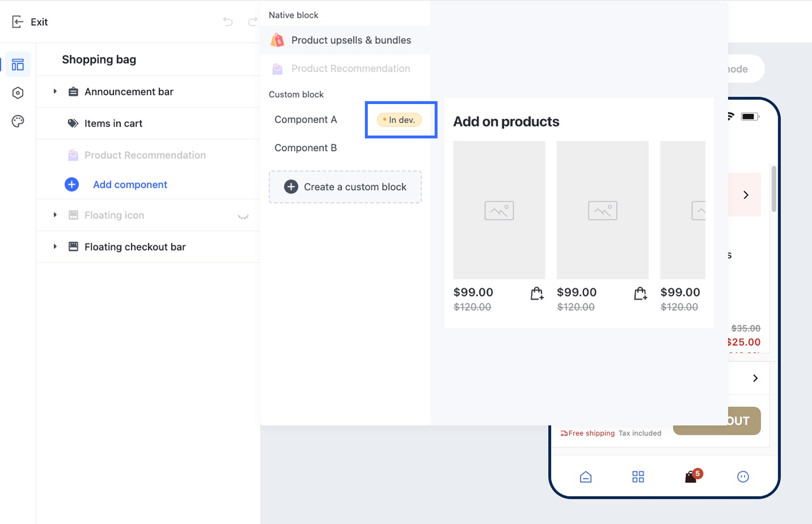The width and height of the screenshot is (812, 524).
Task: Click the undo arrow icon
Action: (228, 21)
